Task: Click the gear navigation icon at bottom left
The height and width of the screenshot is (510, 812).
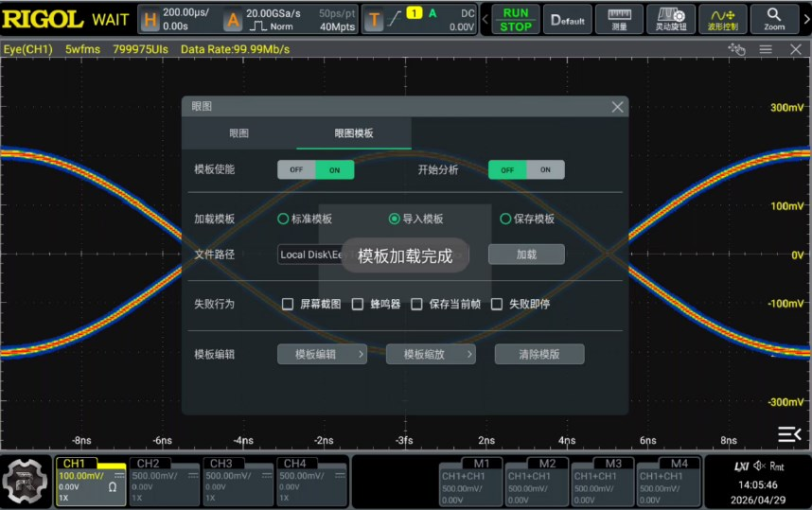Action: 25,481
